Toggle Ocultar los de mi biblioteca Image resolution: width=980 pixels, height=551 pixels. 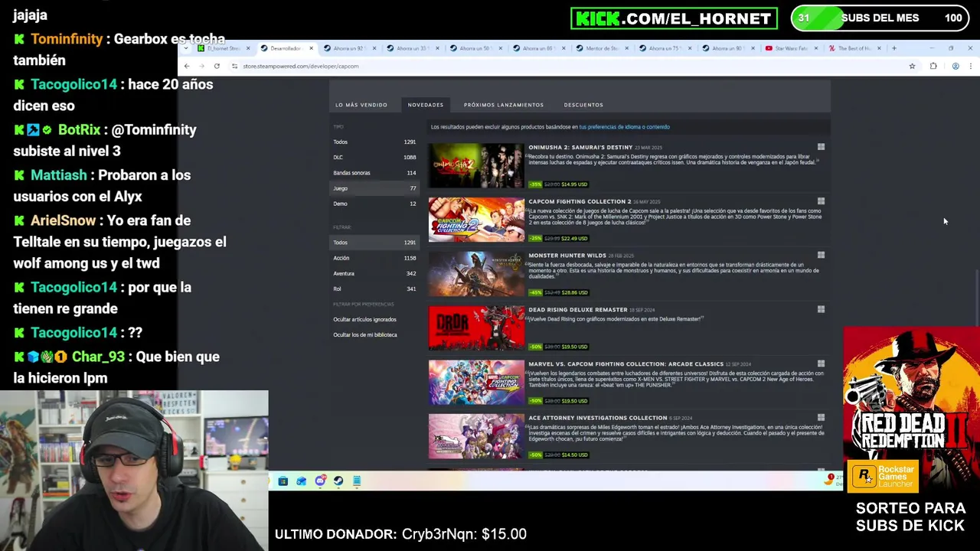pos(364,335)
